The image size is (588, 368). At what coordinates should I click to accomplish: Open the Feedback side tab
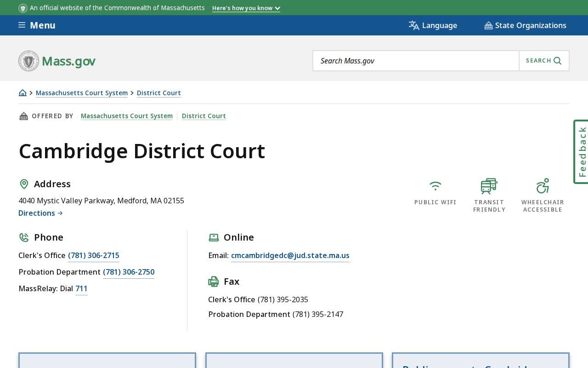click(x=582, y=152)
